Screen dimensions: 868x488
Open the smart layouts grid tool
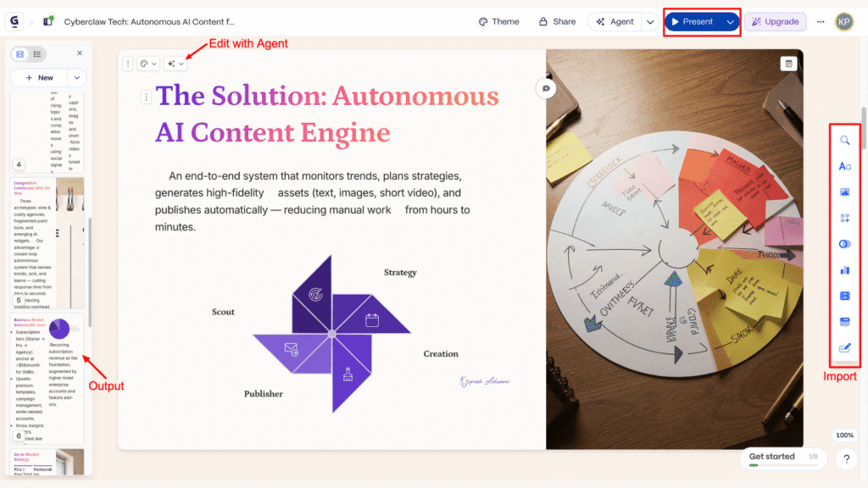pyautogui.click(x=845, y=218)
